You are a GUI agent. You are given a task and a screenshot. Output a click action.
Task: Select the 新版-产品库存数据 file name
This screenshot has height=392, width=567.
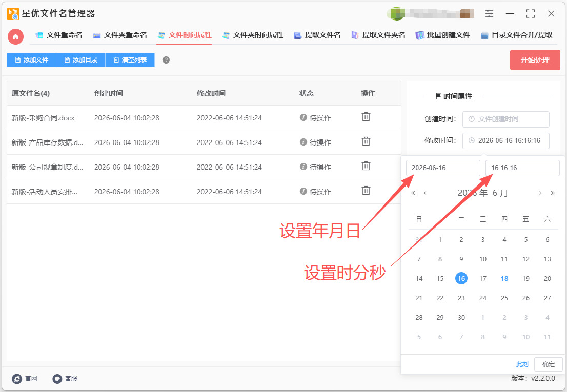click(47, 142)
